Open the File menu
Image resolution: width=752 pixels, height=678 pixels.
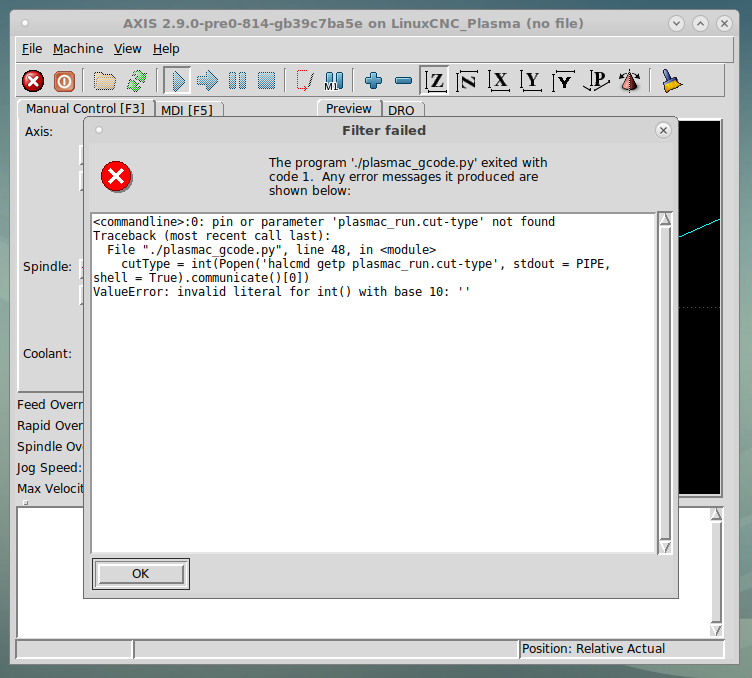32,49
